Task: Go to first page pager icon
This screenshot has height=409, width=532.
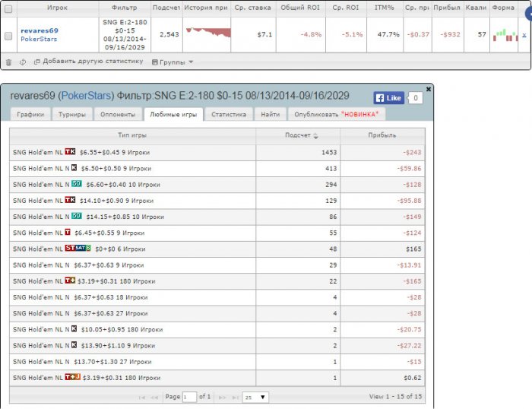Action: [142, 397]
